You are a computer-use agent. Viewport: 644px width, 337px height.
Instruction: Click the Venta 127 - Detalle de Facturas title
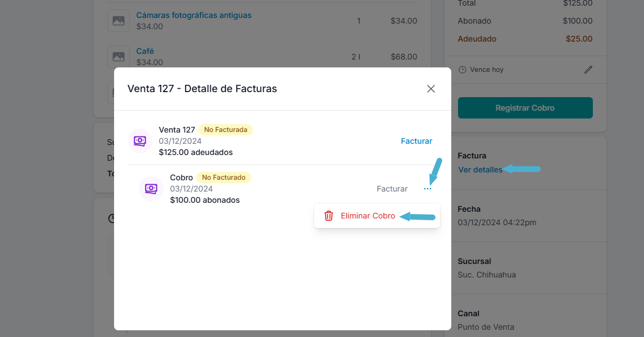pos(202,89)
